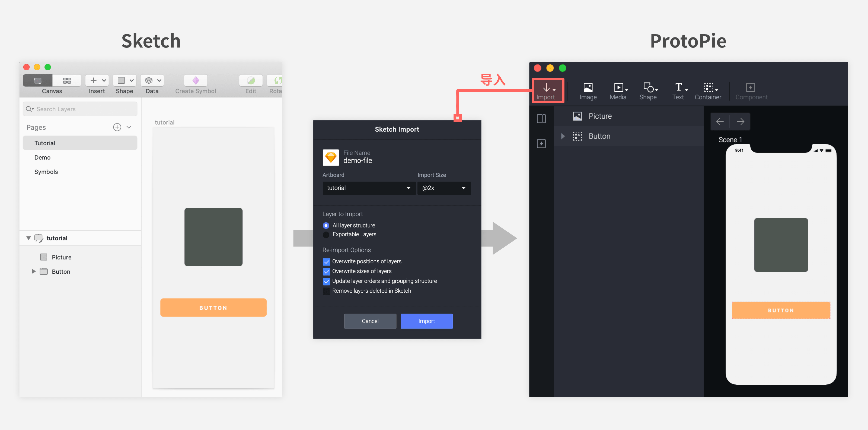Open the Insert dropdown arrow in Sketch
This screenshot has height=430, width=868.
coord(104,80)
